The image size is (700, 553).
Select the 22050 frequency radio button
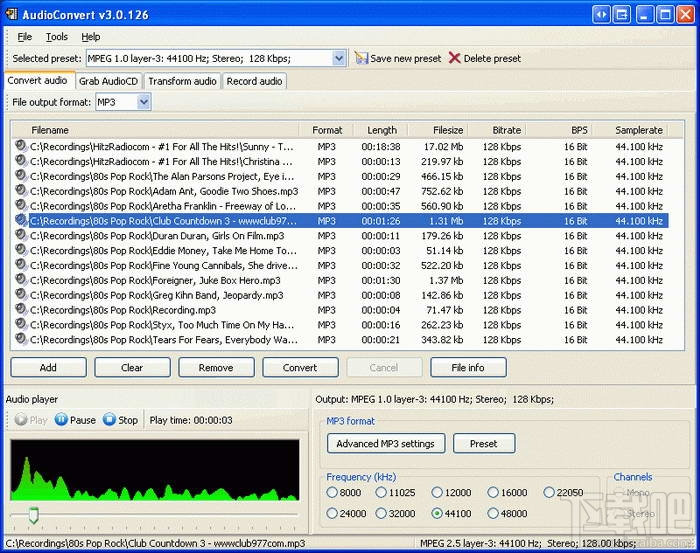pyautogui.click(x=549, y=493)
